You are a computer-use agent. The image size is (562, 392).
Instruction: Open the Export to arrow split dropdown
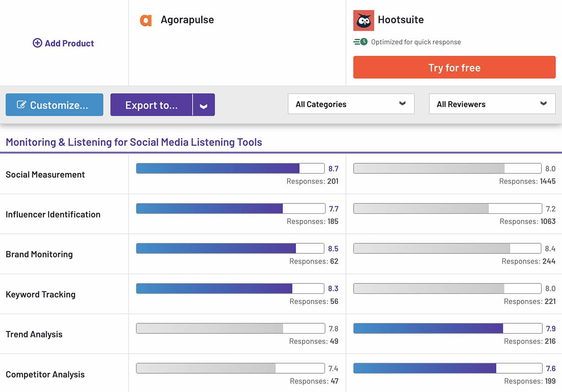click(203, 105)
